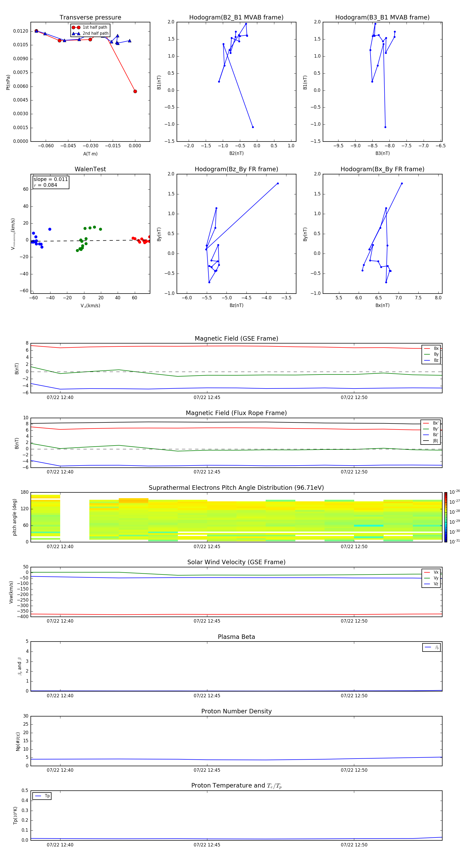Screen dimensions: 473x868
Task: Click the "Bx'" legend entry in Flux Rope plot
Action: coord(431,423)
